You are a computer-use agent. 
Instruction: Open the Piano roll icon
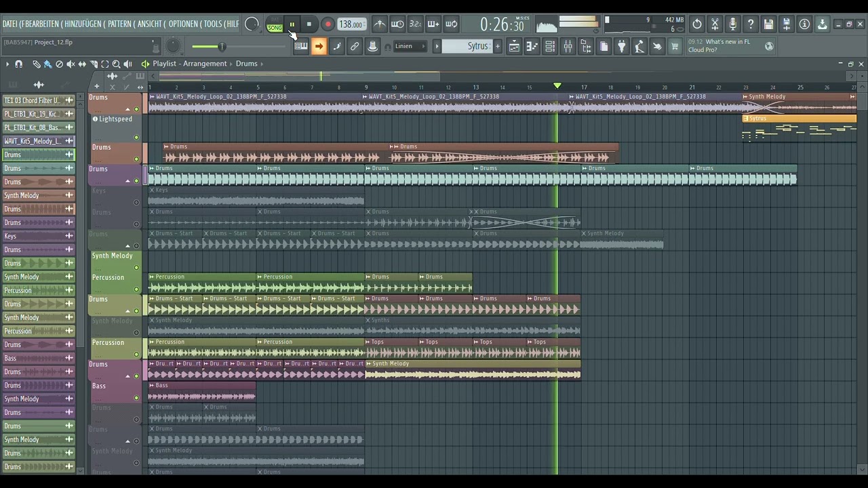click(532, 46)
